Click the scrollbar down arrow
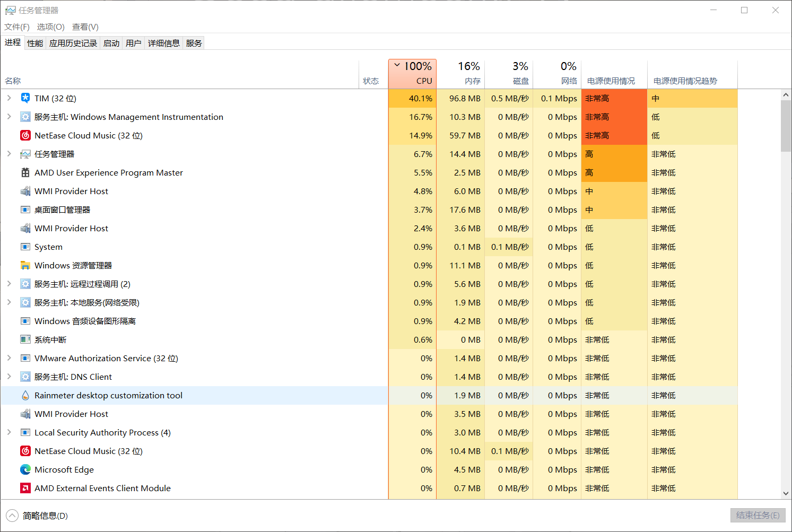792x532 pixels. point(786,493)
